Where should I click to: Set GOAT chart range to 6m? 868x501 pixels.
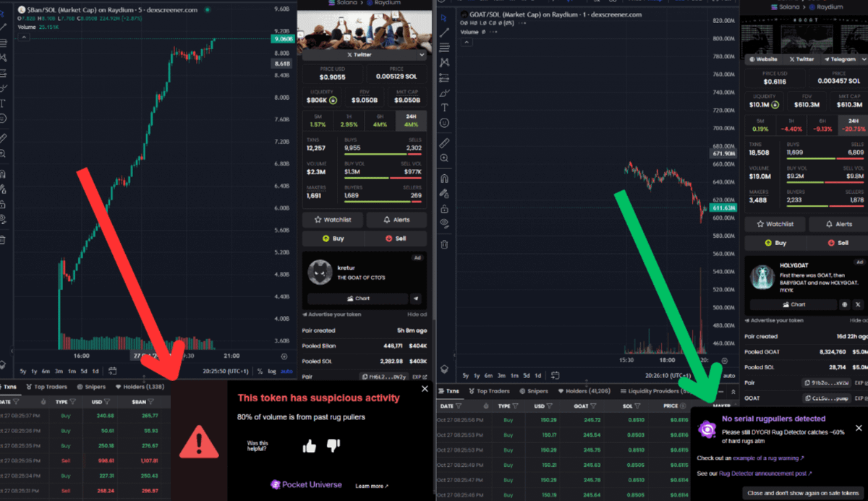pos(488,375)
